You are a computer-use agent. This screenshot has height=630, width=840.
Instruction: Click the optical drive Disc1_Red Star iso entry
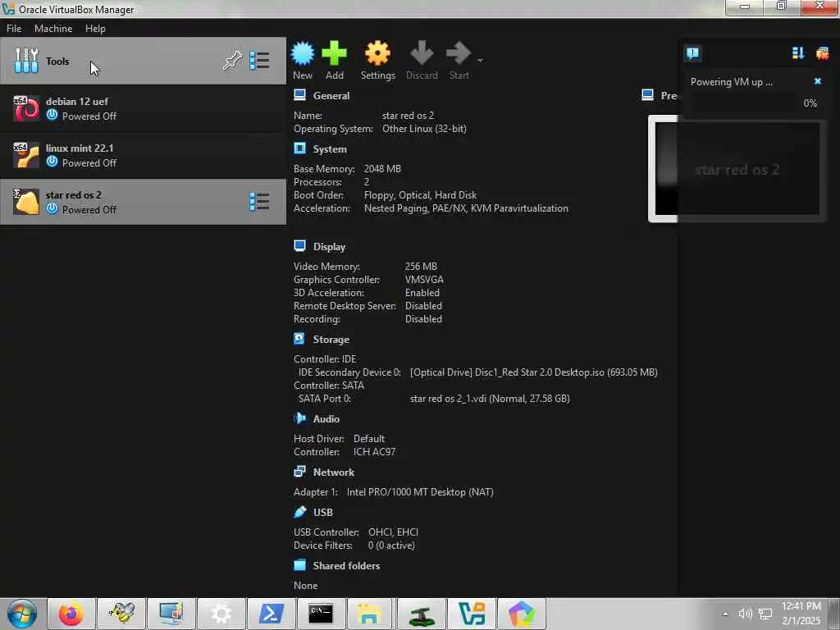click(x=533, y=372)
